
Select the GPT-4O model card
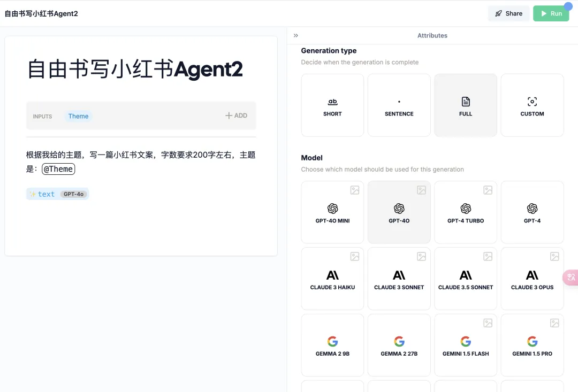[399, 212]
